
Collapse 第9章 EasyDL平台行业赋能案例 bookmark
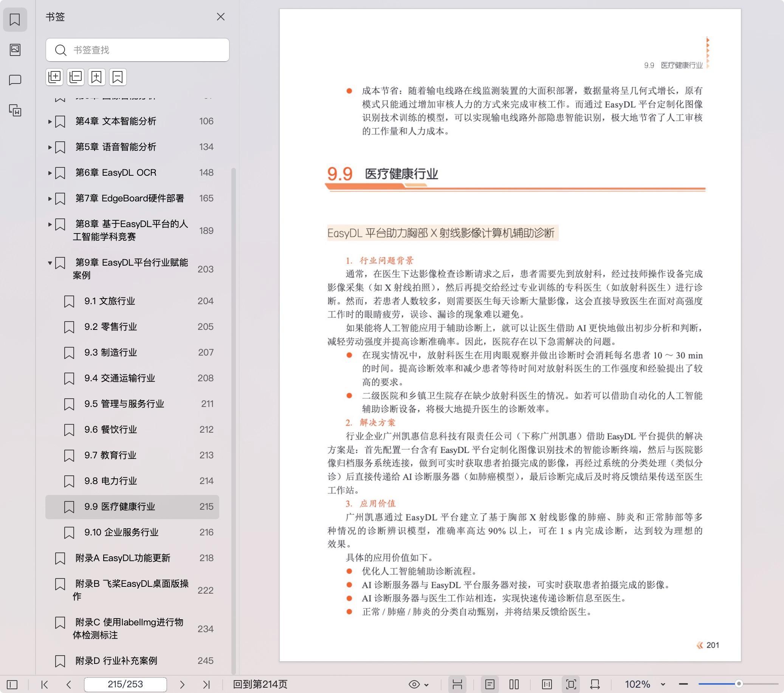coord(50,263)
